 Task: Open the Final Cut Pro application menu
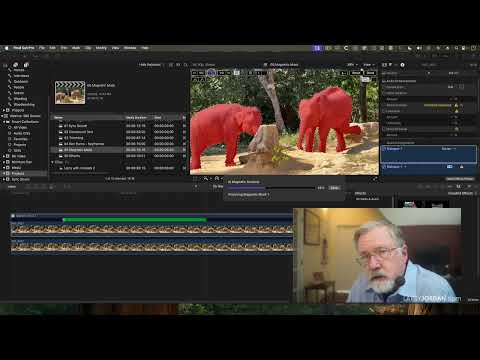click(x=24, y=48)
